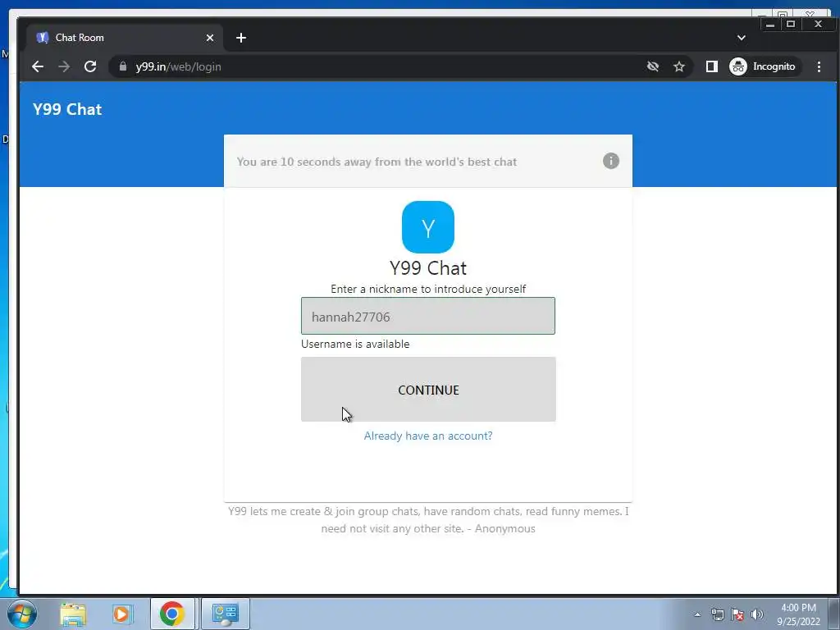Click the volume speaker tray icon

[x=757, y=614]
